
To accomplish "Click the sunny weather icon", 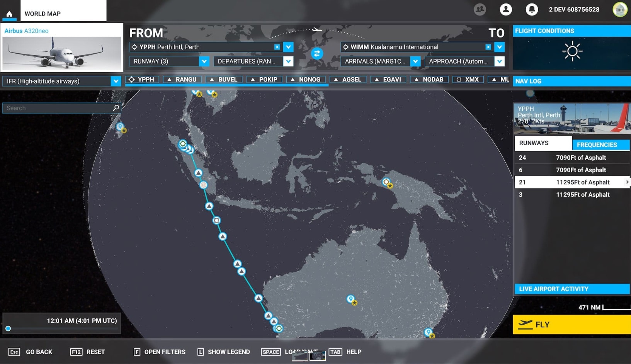I will pyautogui.click(x=572, y=51).
